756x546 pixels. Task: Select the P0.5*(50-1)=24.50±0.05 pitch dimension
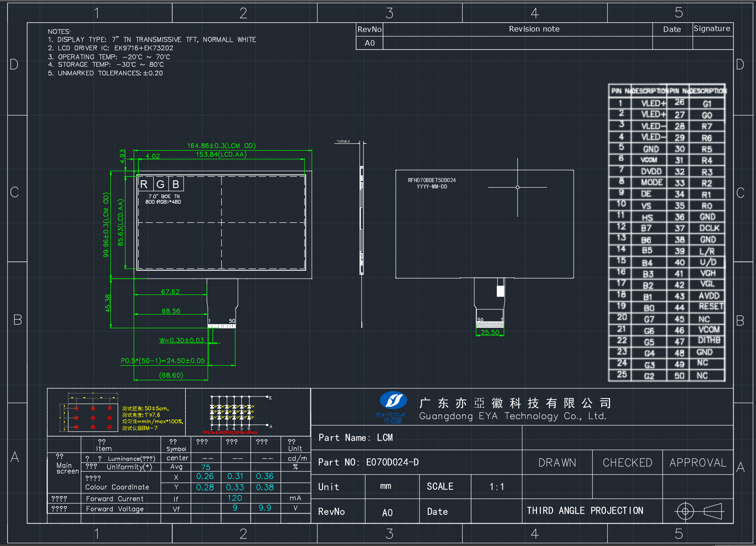[x=163, y=361]
